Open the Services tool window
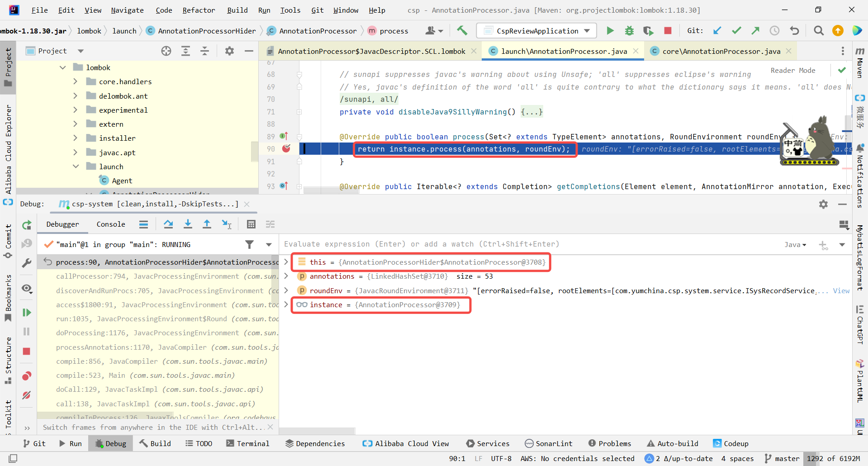This screenshot has height=466, width=868. tap(488, 443)
